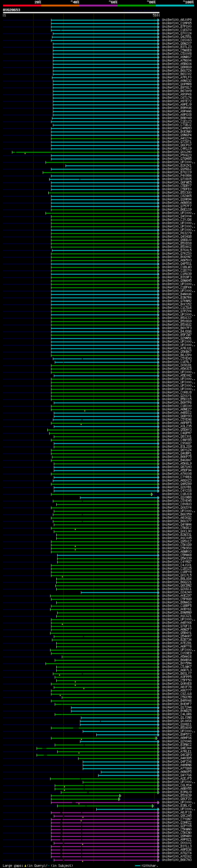Screen dimensions: 197x868
Task: Click the cyan alignment bar for UniRef100_Q109B8
Action: click(x=119, y=498)
